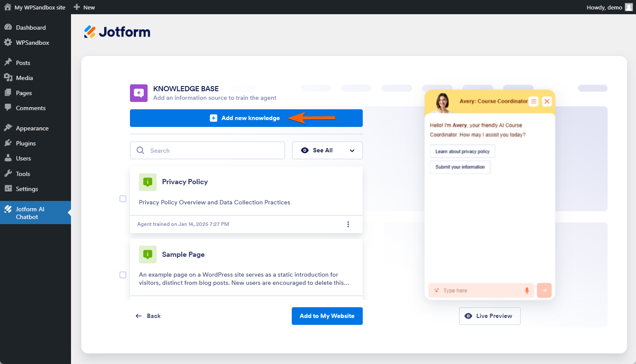Click Howdy, demo account link
This screenshot has width=636, height=364.
point(605,7)
